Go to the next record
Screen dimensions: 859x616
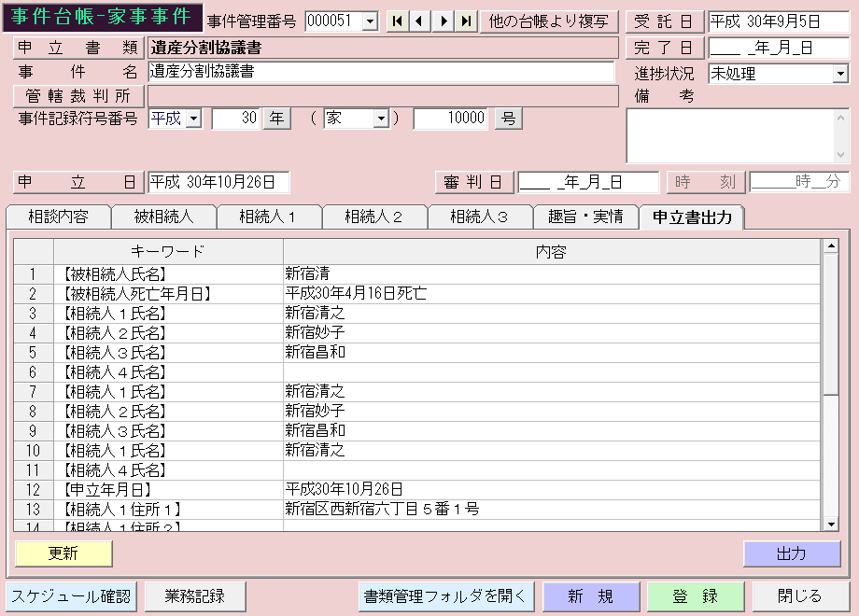tap(444, 21)
